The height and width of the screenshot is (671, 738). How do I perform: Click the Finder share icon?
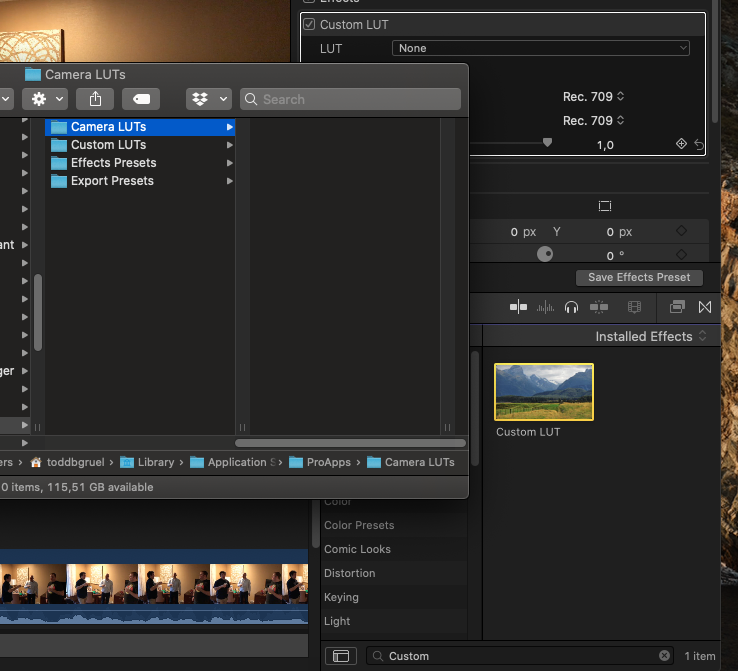coord(95,99)
